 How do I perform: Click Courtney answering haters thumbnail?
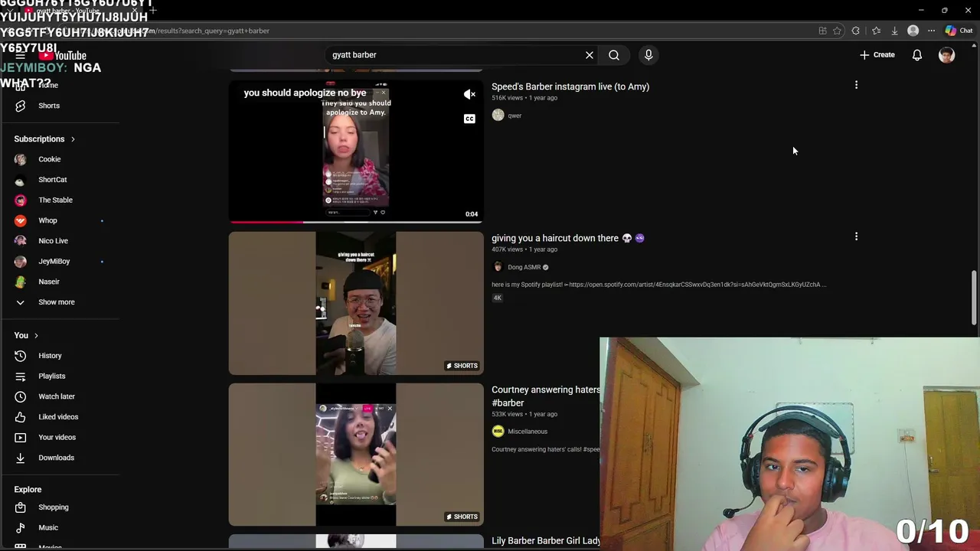(x=356, y=455)
